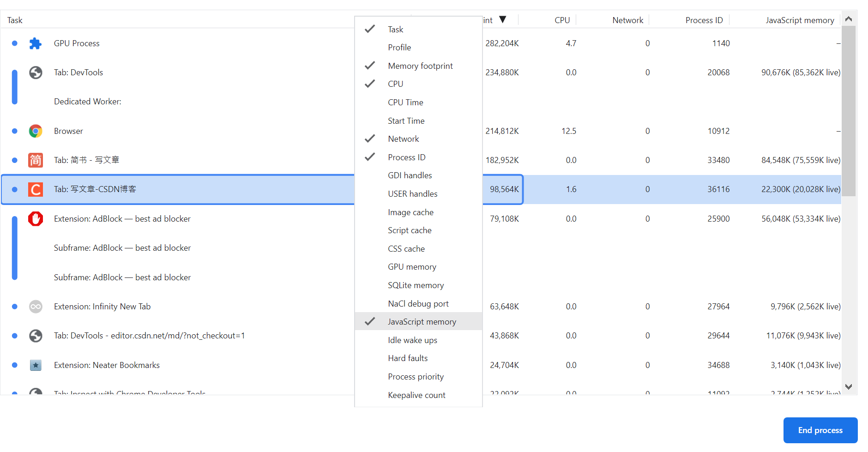Select Extension: AdBlock — best ad blocker row
The height and width of the screenshot is (452, 868).
(x=421, y=219)
